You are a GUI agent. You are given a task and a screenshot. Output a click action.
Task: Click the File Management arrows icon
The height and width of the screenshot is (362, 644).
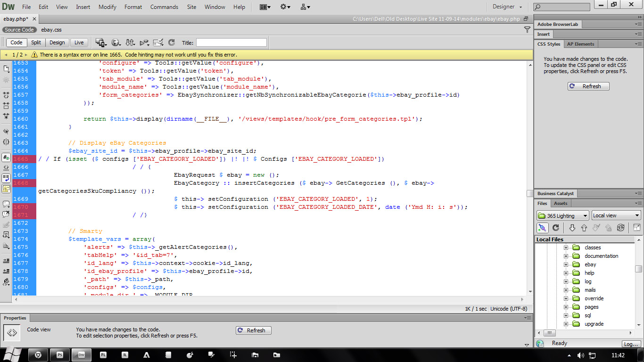(130, 42)
